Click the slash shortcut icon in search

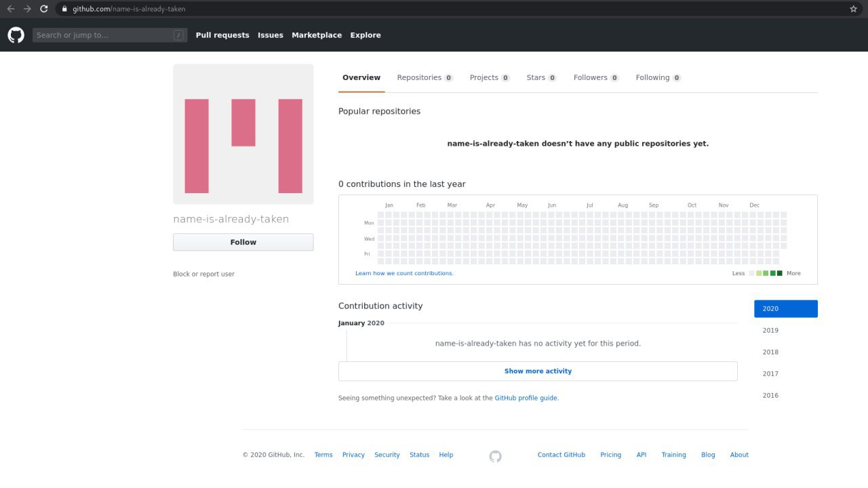[x=178, y=35]
